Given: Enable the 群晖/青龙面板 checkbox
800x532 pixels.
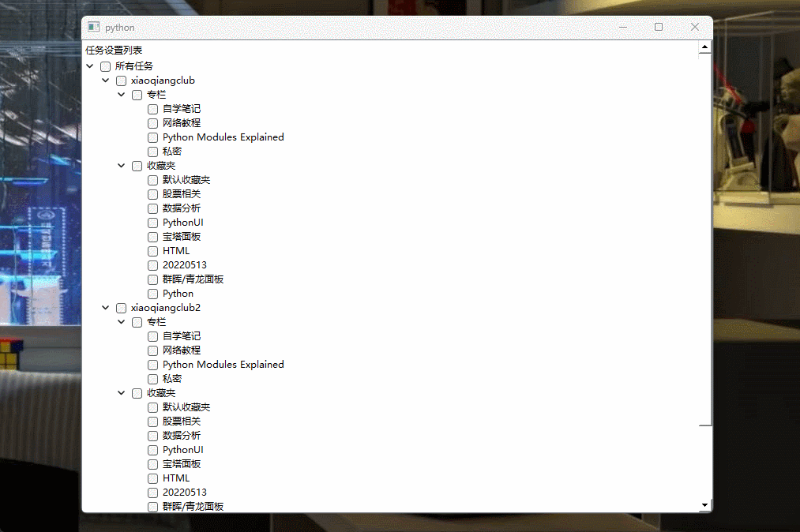Looking at the screenshot, I should [x=152, y=279].
